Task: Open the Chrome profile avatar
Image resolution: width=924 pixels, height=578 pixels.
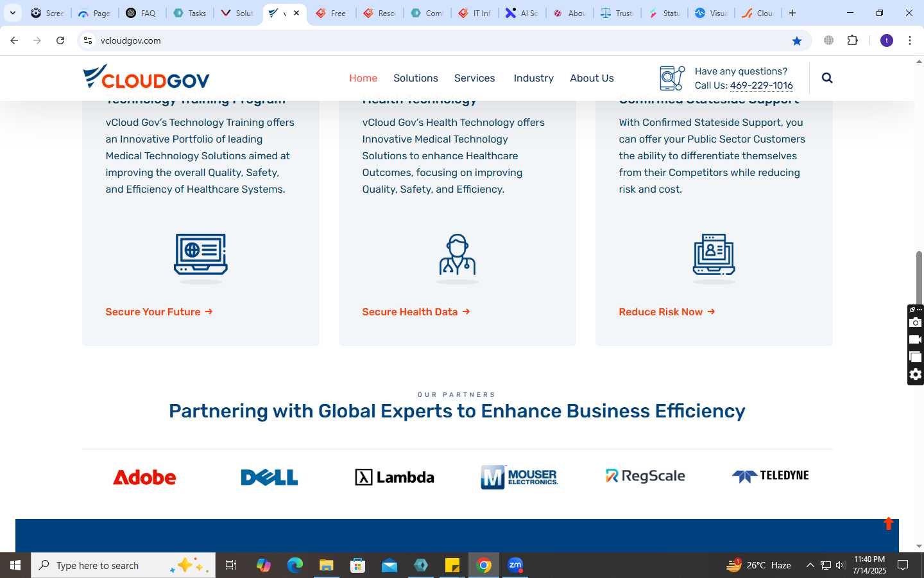Action: tap(887, 40)
